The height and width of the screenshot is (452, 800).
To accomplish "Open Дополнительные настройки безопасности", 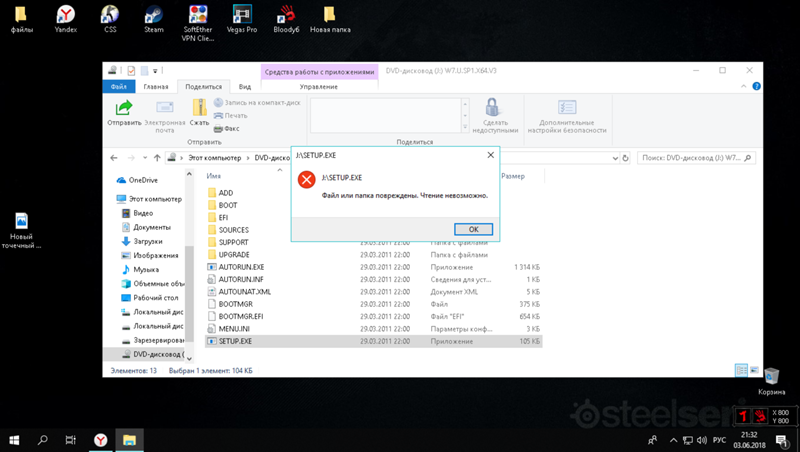I will click(x=567, y=116).
